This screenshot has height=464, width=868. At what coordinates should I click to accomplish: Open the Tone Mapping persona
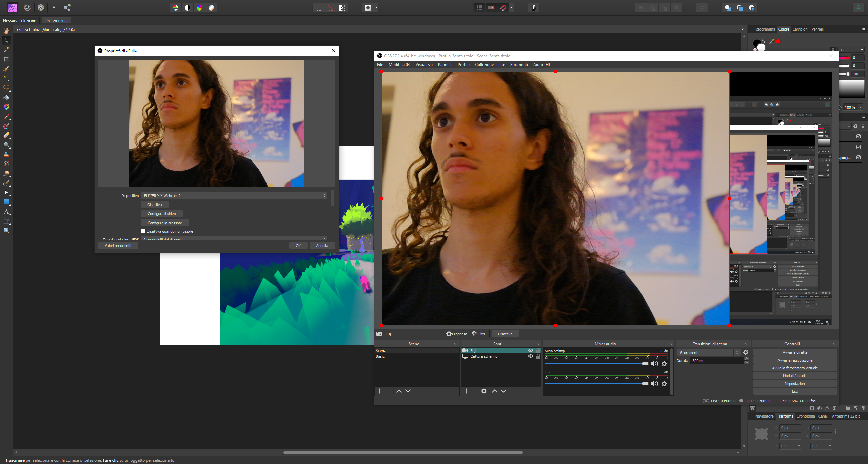[54, 7]
